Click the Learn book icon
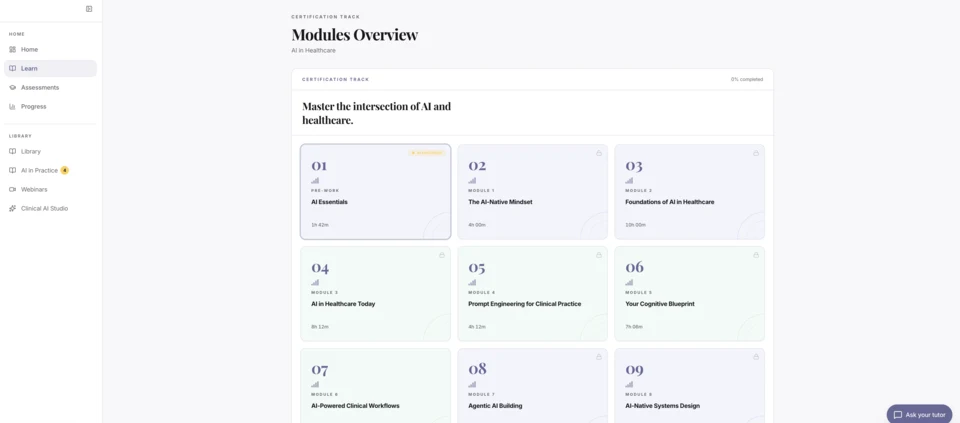 pyautogui.click(x=13, y=69)
